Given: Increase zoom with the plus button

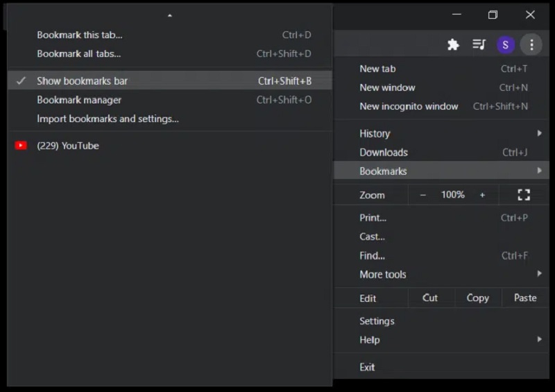Looking at the screenshot, I should 482,195.
